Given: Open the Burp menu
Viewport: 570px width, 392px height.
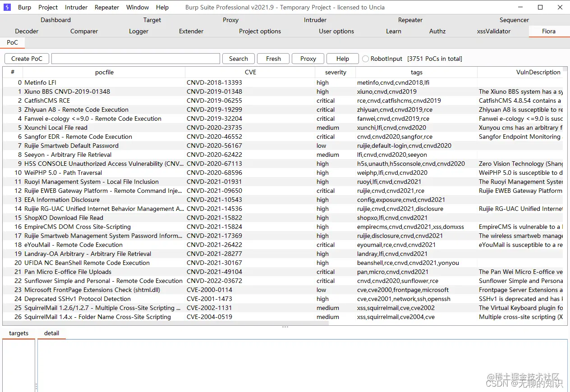Looking at the screenshot, I should click(x=24, y=7).
